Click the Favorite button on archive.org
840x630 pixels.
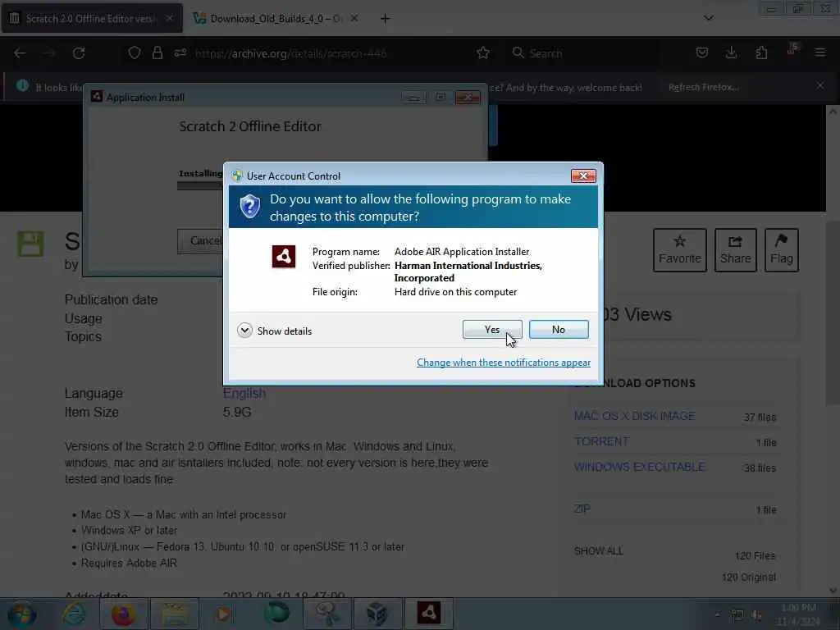tap(679, 250)
